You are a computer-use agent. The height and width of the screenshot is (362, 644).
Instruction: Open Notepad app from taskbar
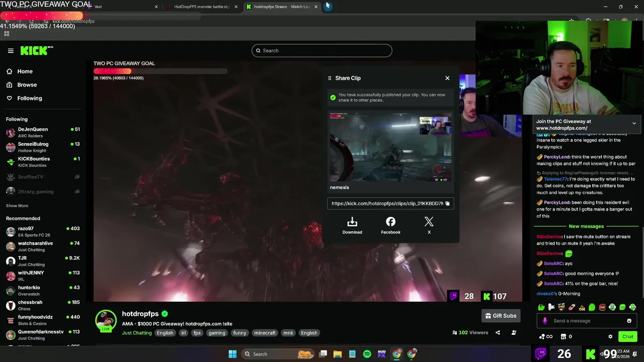(352, 354)
